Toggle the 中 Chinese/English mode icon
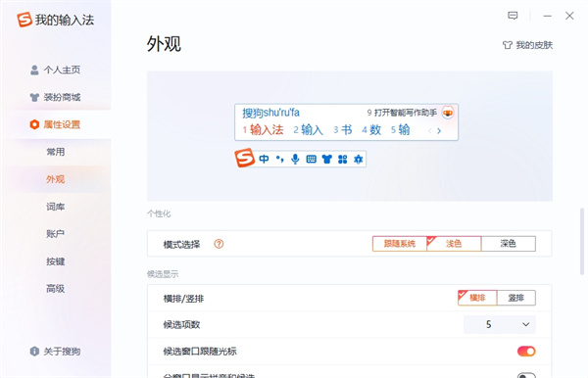The height and width of the screenshot is (378, 588). tap(264, 160)
